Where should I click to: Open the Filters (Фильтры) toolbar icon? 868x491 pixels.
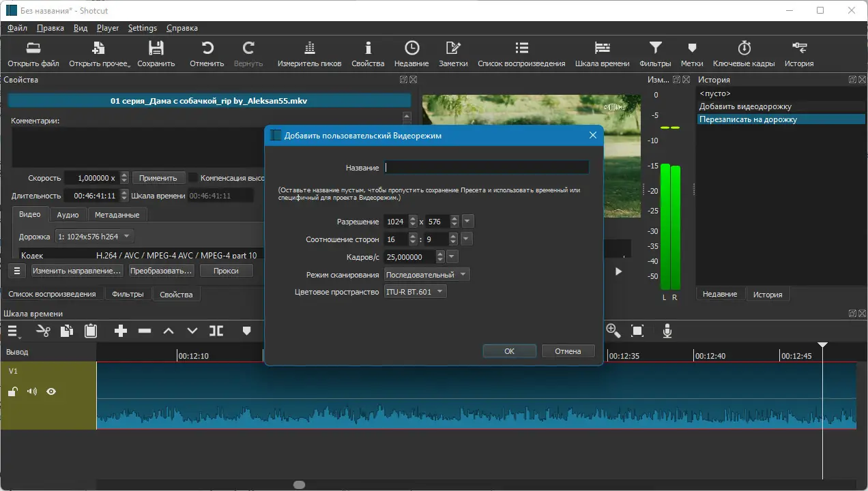pos(655,54)
